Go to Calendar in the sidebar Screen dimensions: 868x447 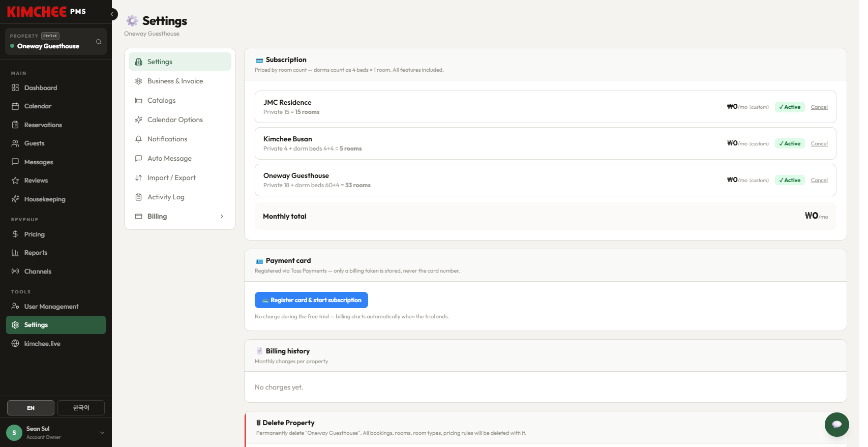[56, 106]
